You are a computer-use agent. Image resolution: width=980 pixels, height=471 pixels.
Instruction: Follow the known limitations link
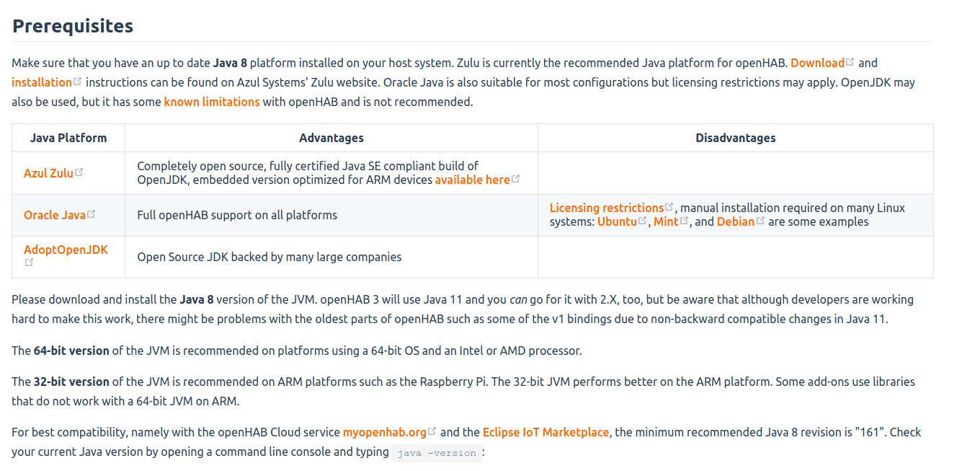pos(212,102)
